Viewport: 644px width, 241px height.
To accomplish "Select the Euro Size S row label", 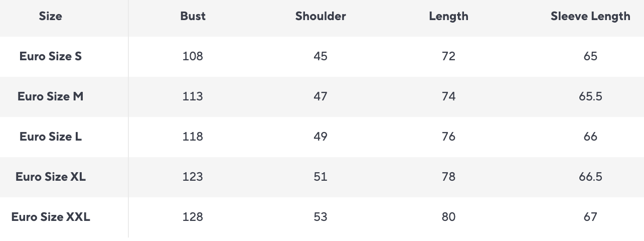I will (x=51, y=56).
